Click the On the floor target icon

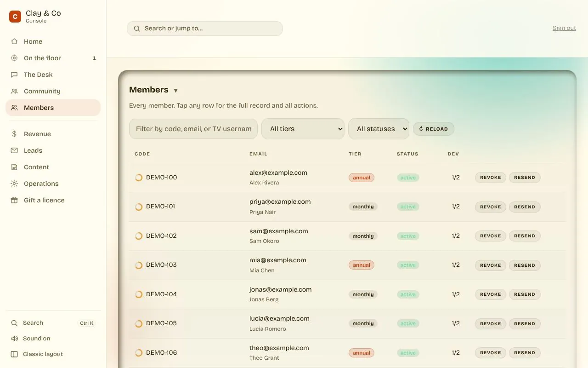15,58
